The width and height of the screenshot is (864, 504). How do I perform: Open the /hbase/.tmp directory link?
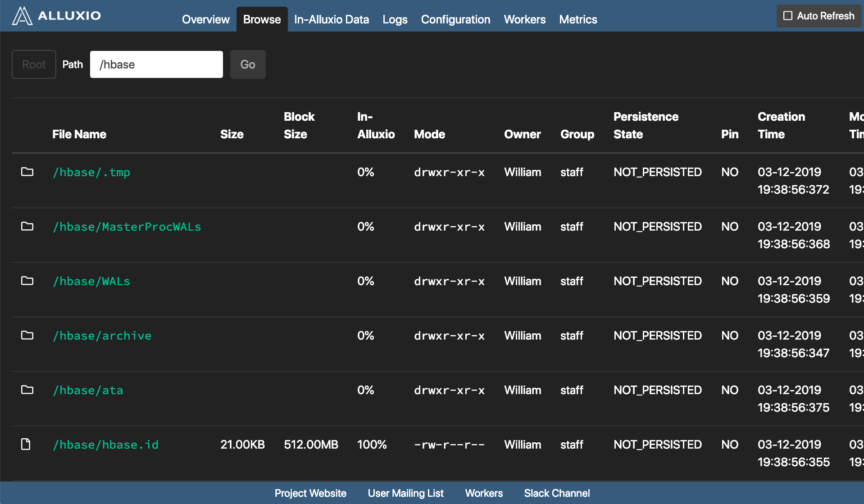tap(91, 172)
